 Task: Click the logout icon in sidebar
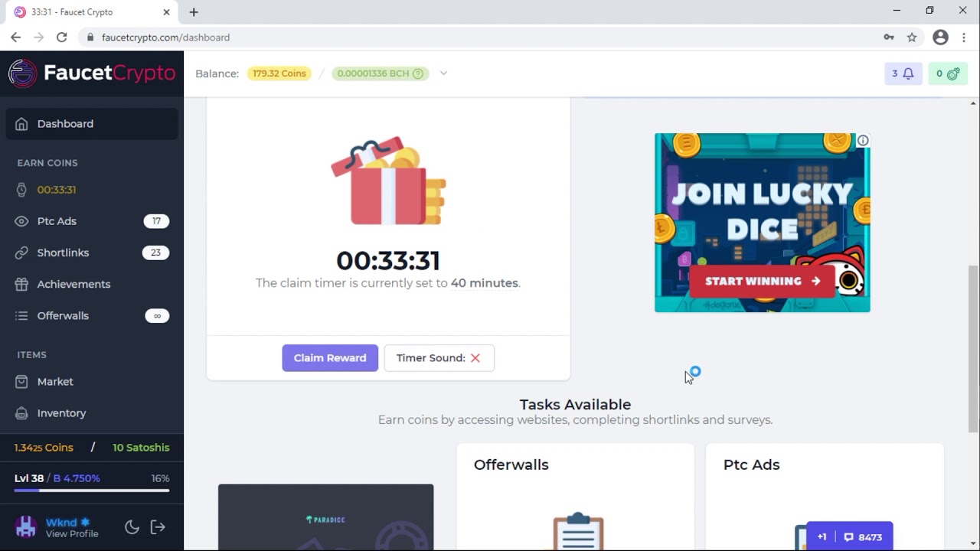(158, 527)
